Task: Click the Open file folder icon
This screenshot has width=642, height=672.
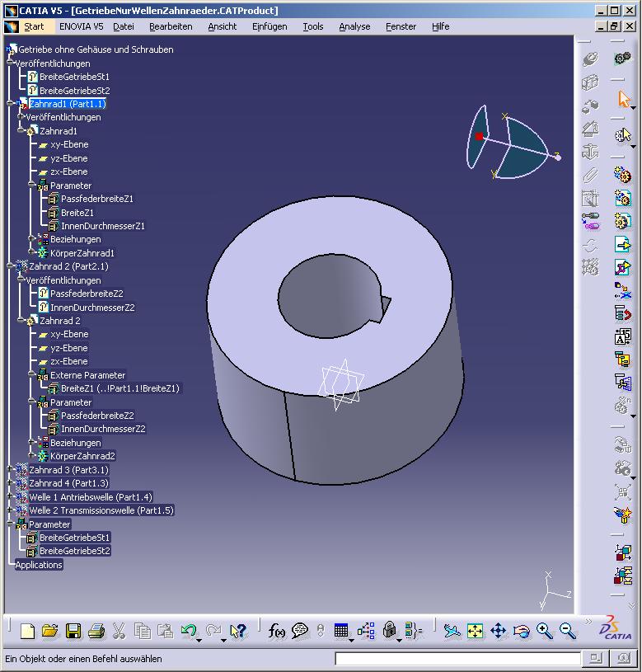Action: 50,631
